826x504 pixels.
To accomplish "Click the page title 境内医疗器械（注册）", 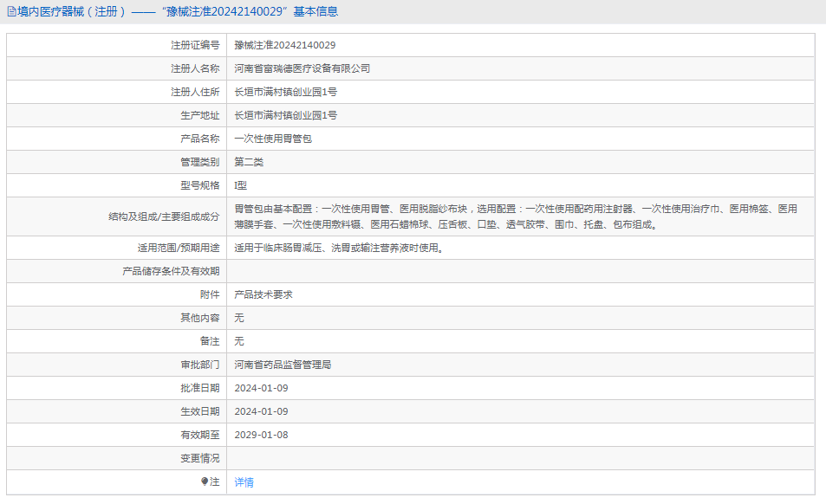I will pyautogui.click(x=73, y=11).
